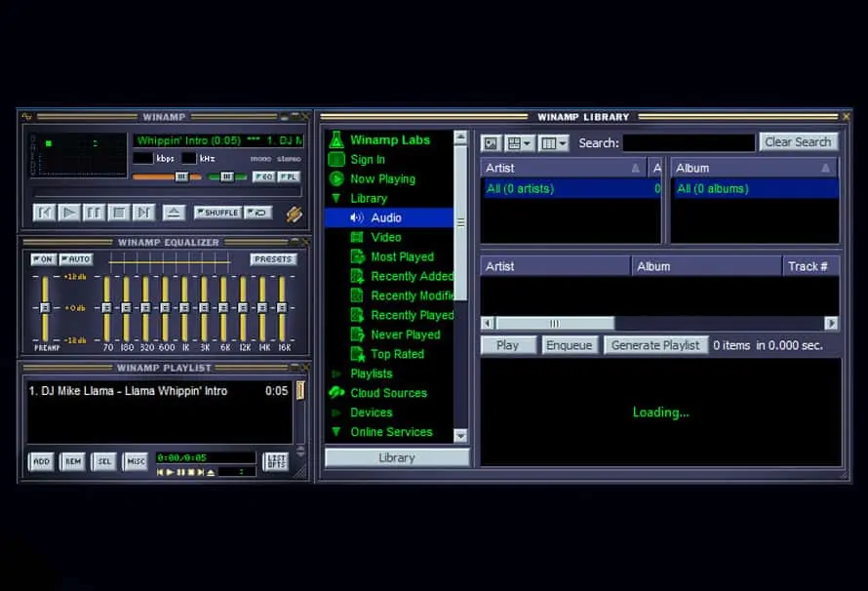Toggle the Repeat button next to Shuffle

coord(258,213)
